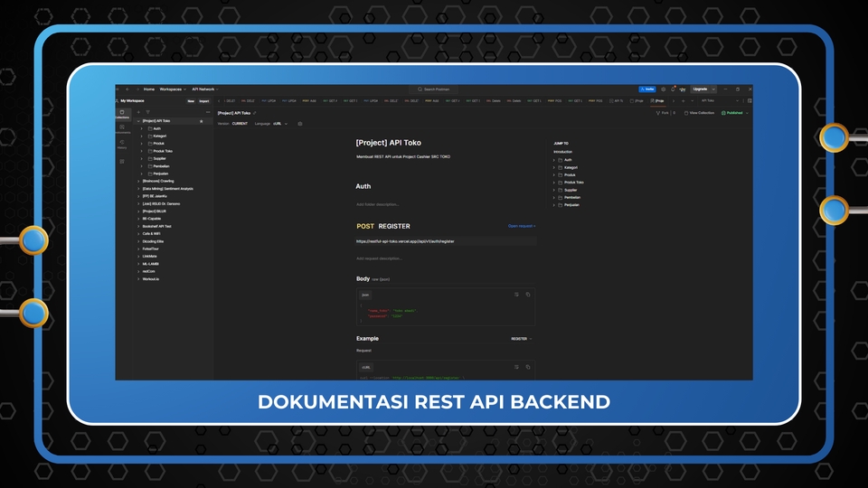Click the Import button
The width and height of the screenshot is (868, 488).
(204, 101)
